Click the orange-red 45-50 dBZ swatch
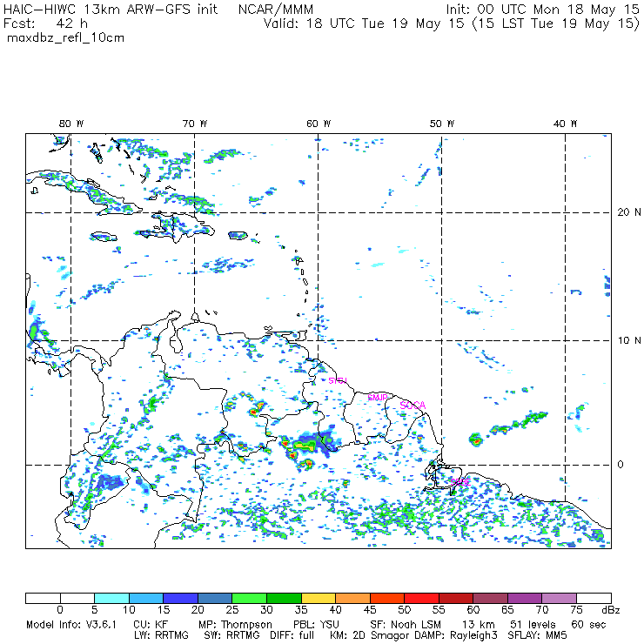This screenshot has width=644, height=644. click(387, 598)
